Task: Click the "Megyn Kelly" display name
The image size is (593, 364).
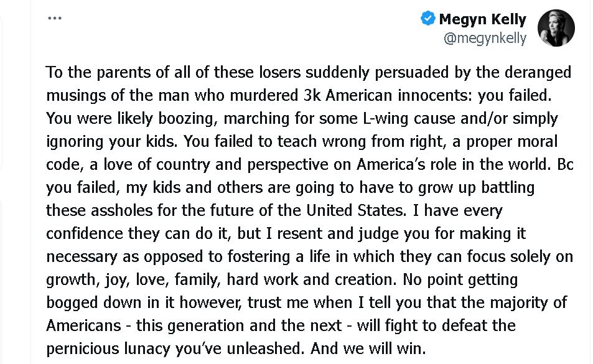Action: [482, 19]
